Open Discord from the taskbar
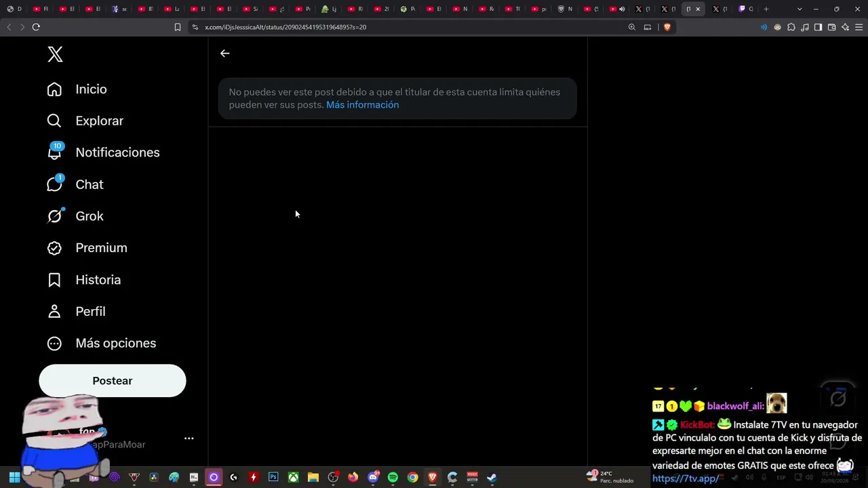Image resolution: width=868 pixels, height=488 pixels. [x=373, y=477]
